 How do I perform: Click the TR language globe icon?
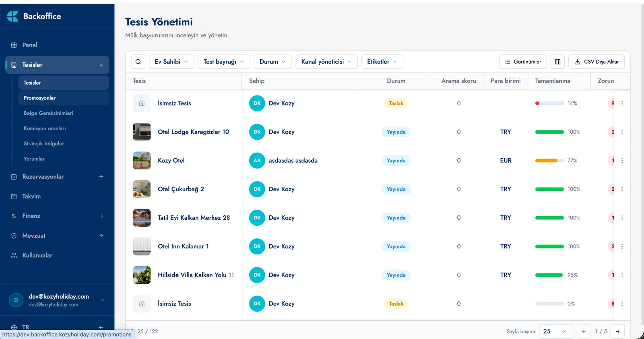tap(14, 327)
